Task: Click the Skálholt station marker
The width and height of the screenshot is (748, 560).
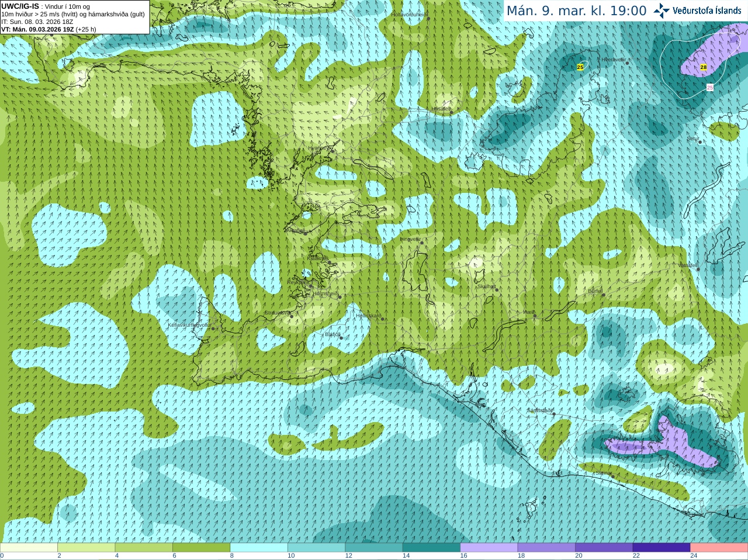Action: (497, 289)
